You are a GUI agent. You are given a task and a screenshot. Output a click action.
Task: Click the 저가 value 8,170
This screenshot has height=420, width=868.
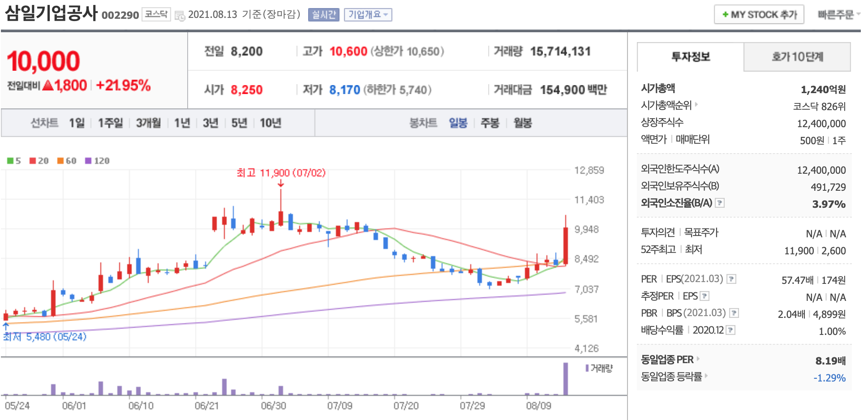tap(344, 90)
